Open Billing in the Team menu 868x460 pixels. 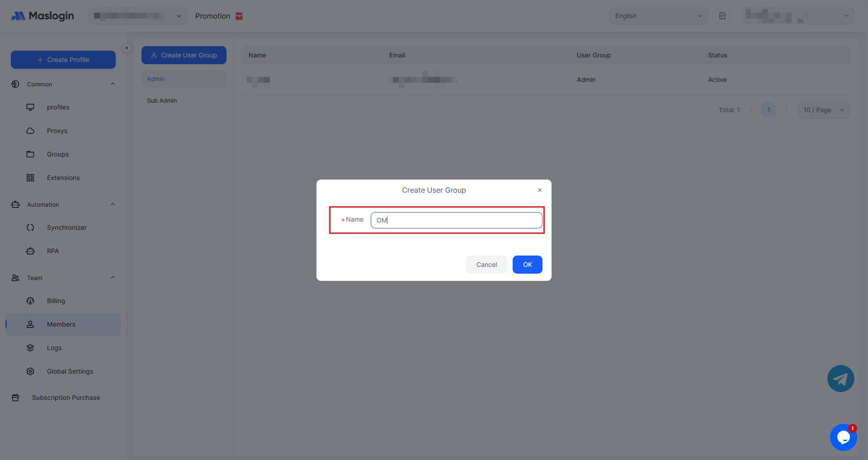coord(56,301)
